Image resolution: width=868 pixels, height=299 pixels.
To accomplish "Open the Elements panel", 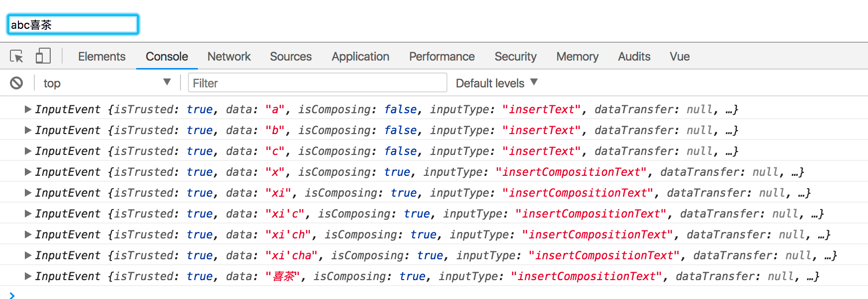I will [x=102, y=56].
